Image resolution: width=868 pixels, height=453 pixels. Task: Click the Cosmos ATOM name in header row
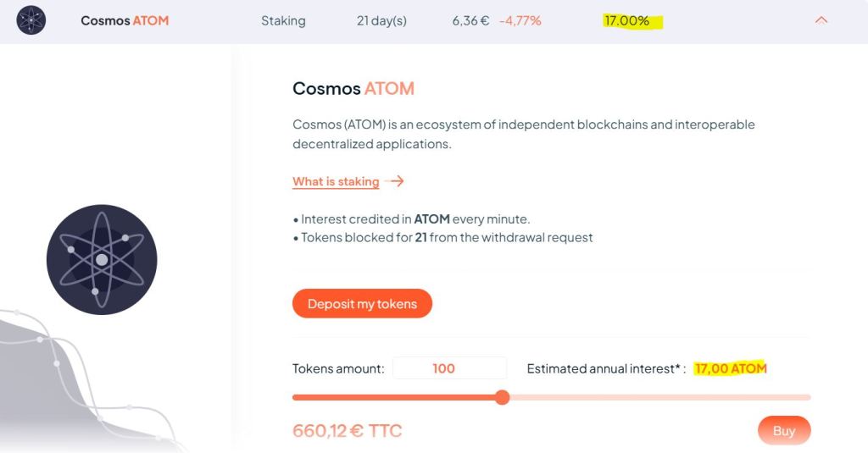pos(125,20)
